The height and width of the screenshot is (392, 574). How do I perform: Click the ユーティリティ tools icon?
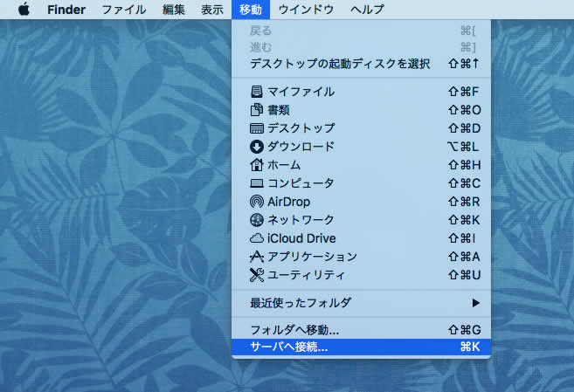tap(257, 275)
